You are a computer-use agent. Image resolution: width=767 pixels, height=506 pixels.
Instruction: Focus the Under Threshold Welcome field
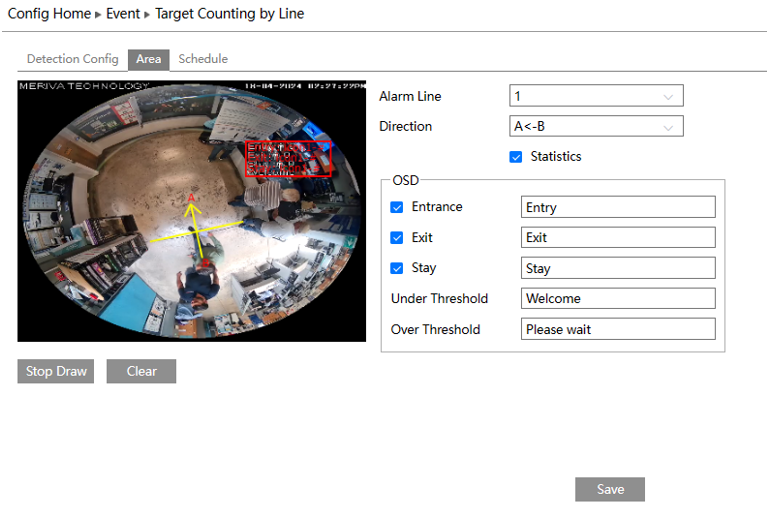(x=618, y=299)
